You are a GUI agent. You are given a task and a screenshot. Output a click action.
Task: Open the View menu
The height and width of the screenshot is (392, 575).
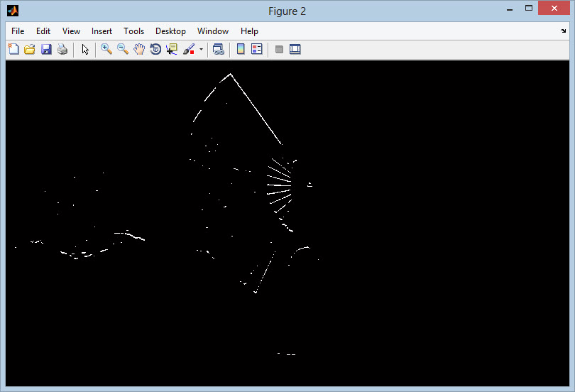click(x=71, y=31)
